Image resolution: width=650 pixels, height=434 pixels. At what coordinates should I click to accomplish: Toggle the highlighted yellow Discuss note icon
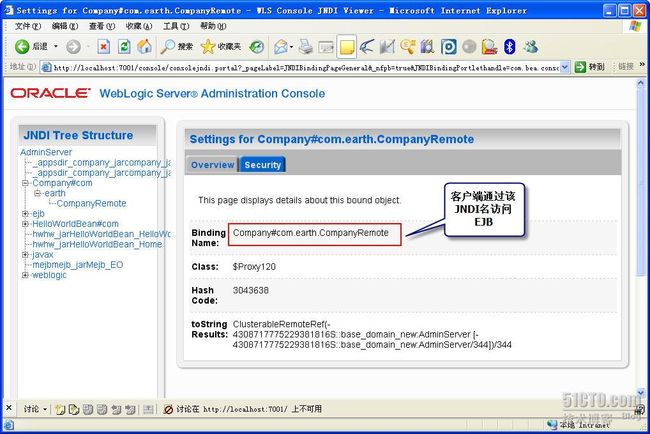347,47
